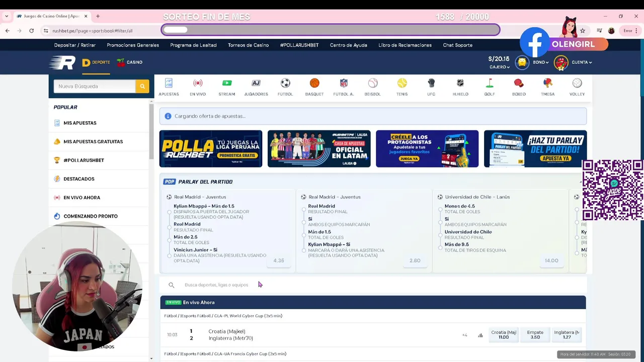Open a new browser tab
This screenshot has width=644, height=362.
tap(98, 16)
